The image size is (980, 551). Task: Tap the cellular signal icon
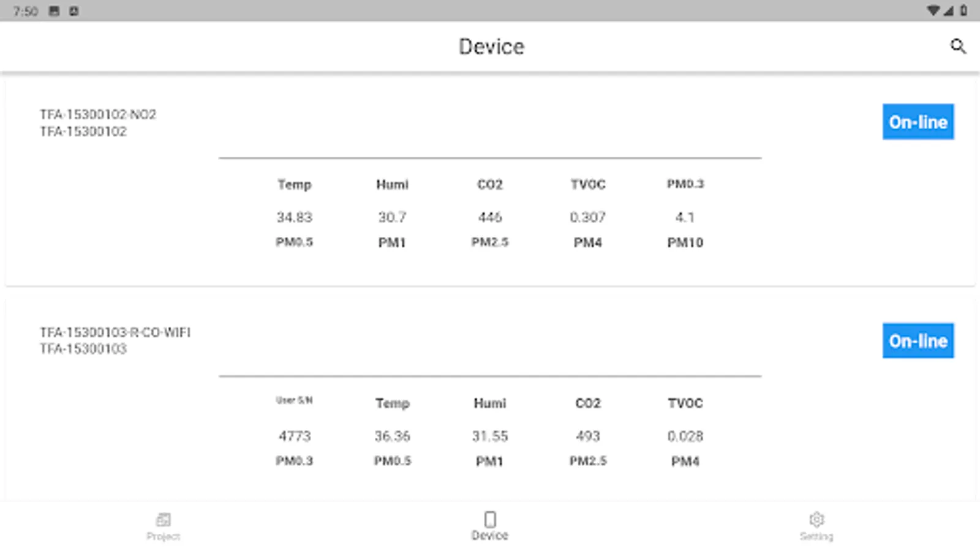click(949, 10)
